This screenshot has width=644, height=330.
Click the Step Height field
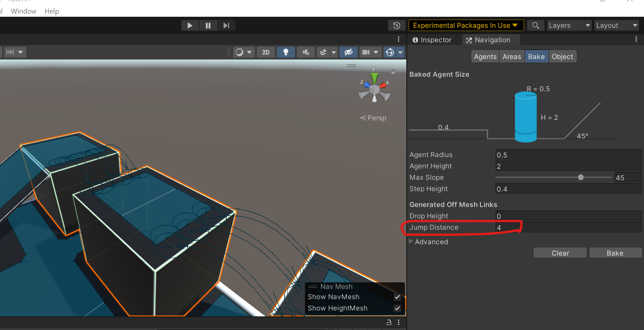click(568, 189)
